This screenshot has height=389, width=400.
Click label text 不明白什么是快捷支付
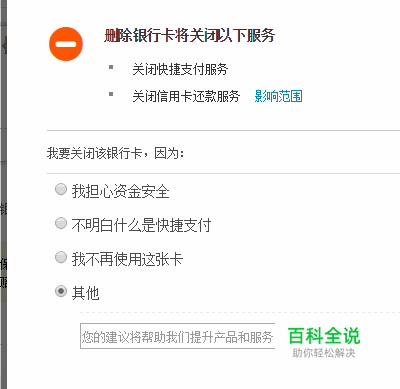click(141, 225)
